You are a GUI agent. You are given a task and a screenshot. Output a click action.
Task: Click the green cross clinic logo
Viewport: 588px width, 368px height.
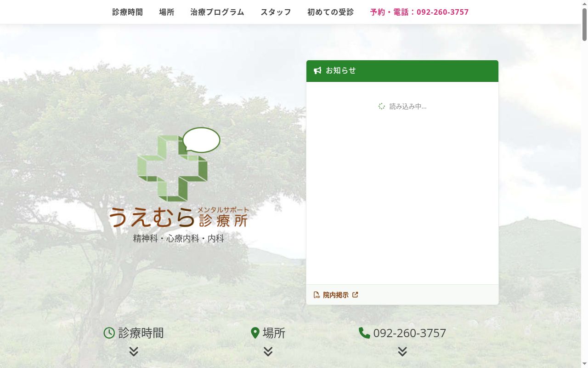click(172, 168)
